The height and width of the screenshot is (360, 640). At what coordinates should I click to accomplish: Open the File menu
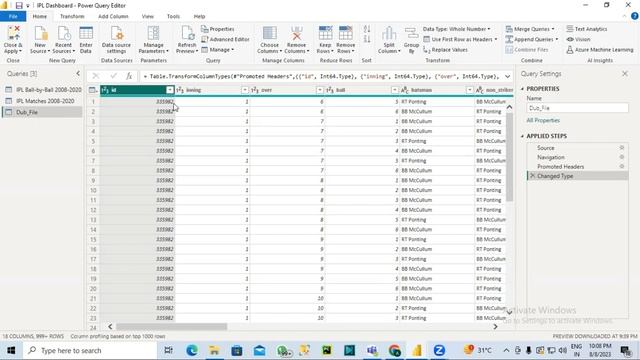pyautogui.click(x=13, y=16)
